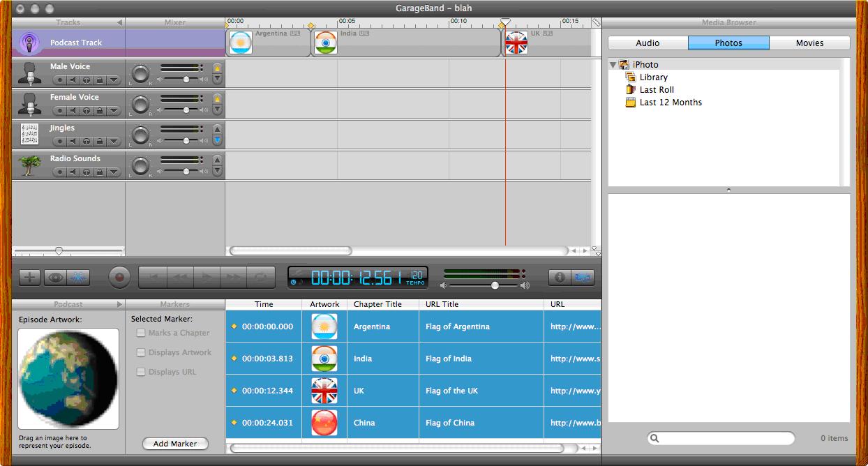Viewport: 868px width, 466px height.
Task: Open the loop browser eye icon
Action: [55, 278]
